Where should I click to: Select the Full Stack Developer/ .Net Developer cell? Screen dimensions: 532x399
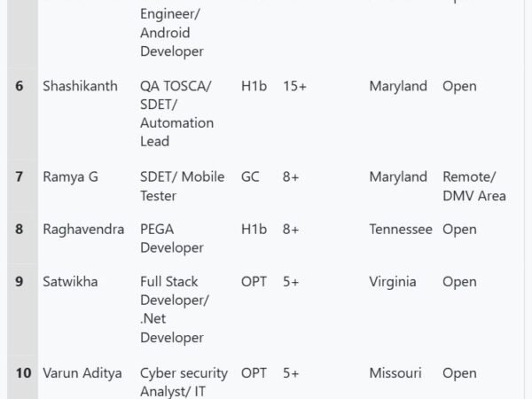click(x=174, y=309)
